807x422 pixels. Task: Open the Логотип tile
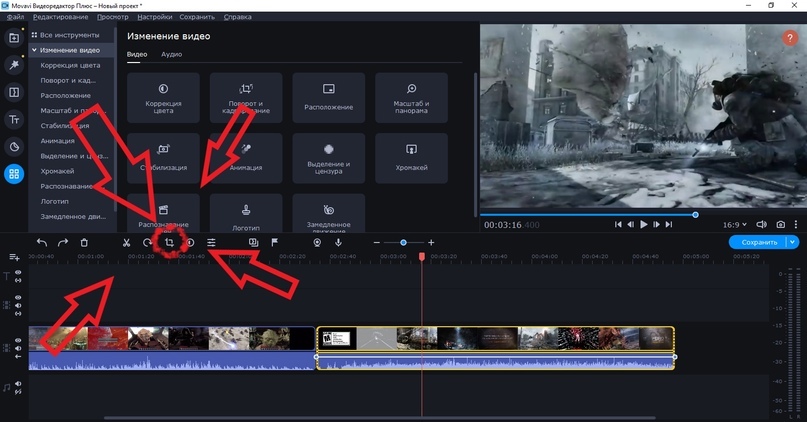[246, 213]
